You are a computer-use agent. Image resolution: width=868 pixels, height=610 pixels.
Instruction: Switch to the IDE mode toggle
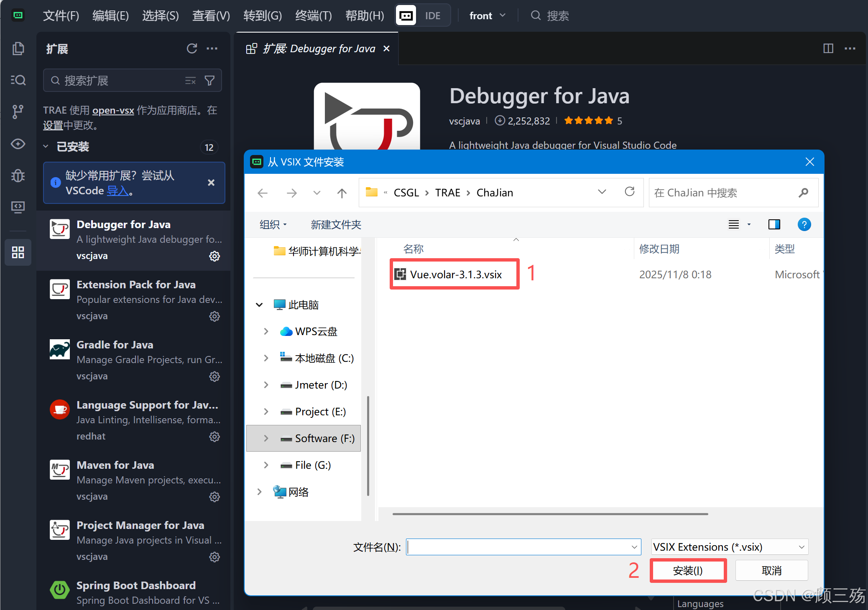432,16
